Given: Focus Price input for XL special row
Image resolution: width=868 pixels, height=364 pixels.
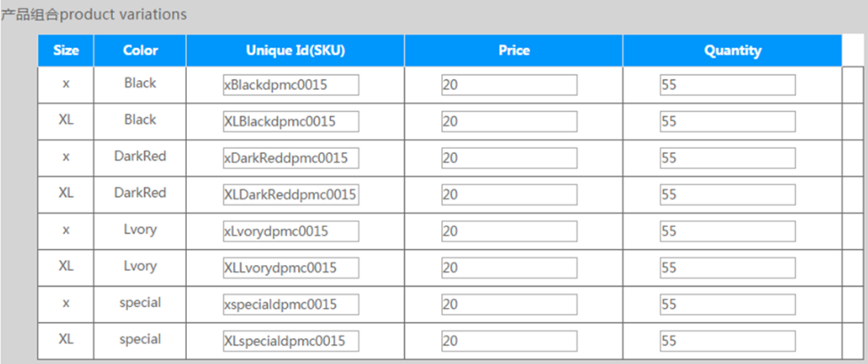Looking at the screenshot, I should pos(509,341).
